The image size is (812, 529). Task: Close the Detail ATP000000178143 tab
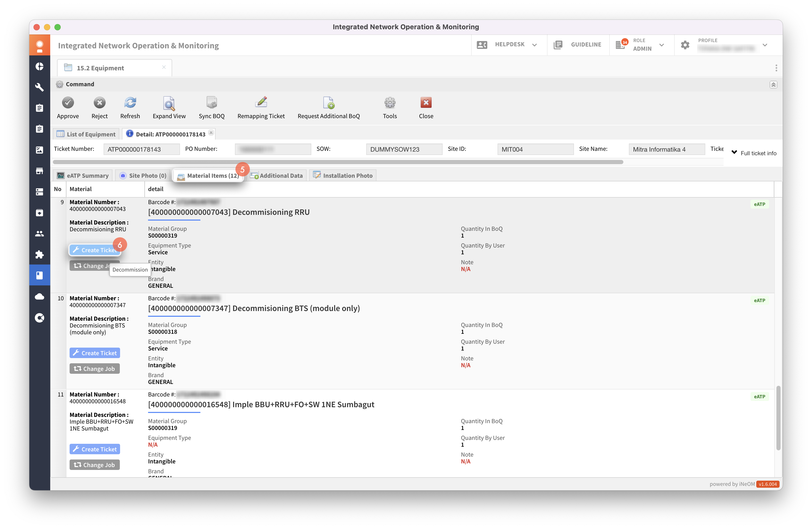pyautogui.click(x=211, y=133)
